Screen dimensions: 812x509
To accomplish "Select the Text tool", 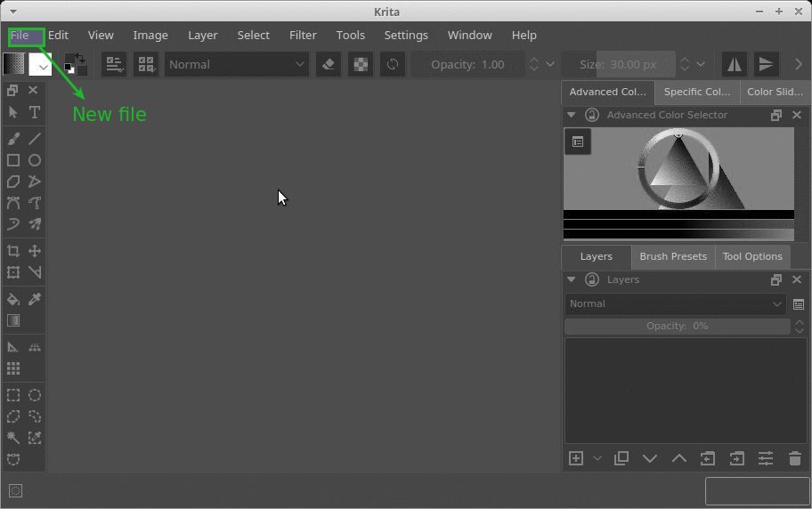I will [x=34, y=112].
